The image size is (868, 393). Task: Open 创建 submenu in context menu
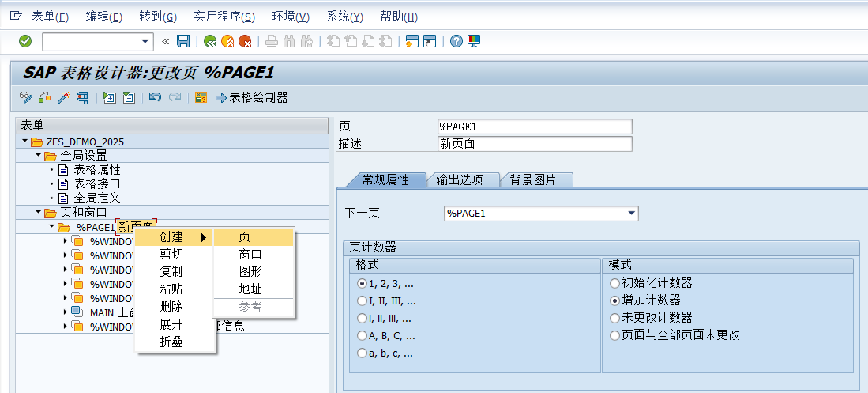tap(175, 237)
